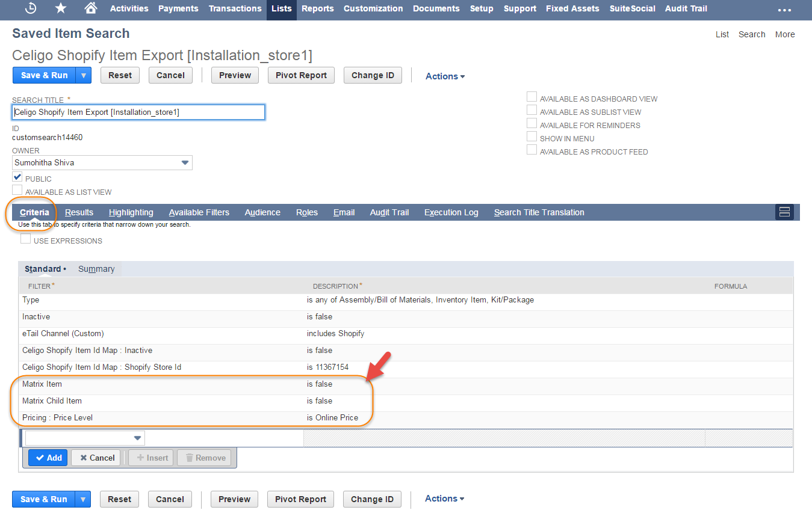Click the Cancel button next to Add

point(96,458)
